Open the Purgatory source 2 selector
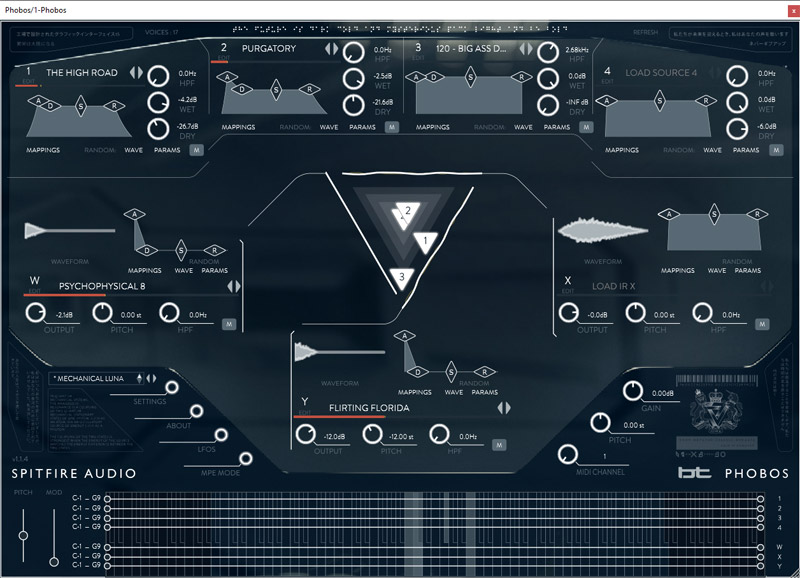Image resolution: width=800 pixels, height=578 pixels. click(x=269, y=48)
